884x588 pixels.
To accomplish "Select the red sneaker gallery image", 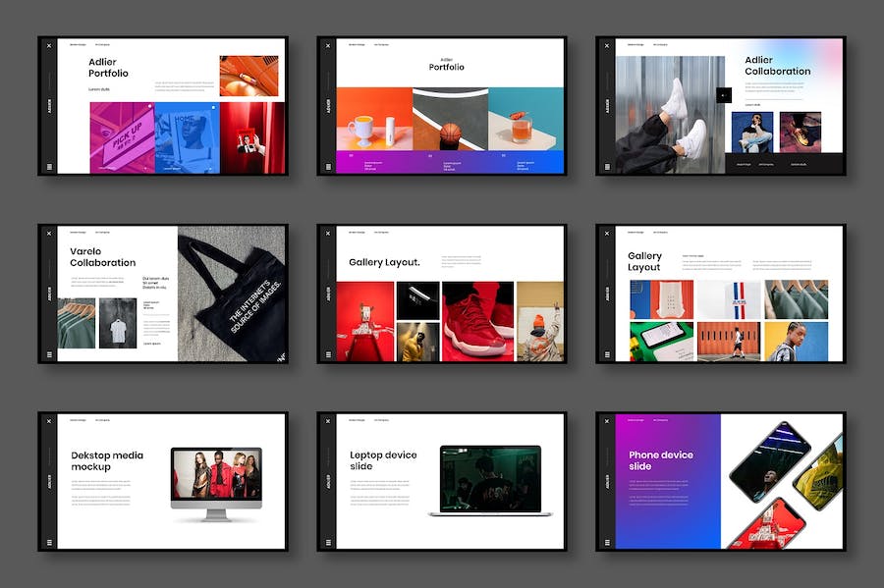I will tap(477, 321).
